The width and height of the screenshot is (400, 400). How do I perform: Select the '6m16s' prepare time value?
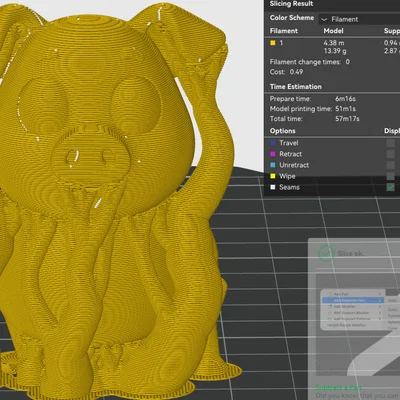tap(345, 99)
